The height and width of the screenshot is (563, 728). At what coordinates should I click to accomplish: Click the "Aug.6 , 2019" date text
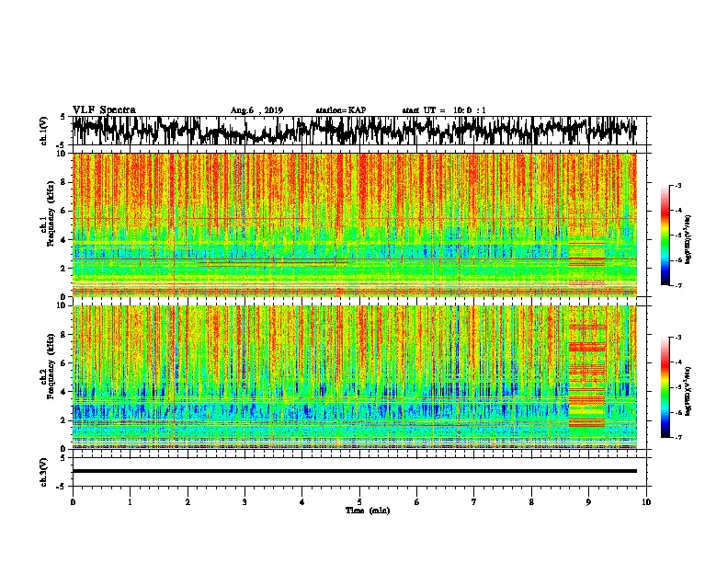(x=256, y=110)
